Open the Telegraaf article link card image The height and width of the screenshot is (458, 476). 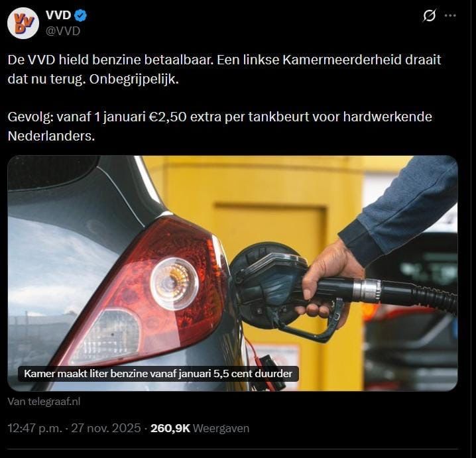tap(233, 273)
